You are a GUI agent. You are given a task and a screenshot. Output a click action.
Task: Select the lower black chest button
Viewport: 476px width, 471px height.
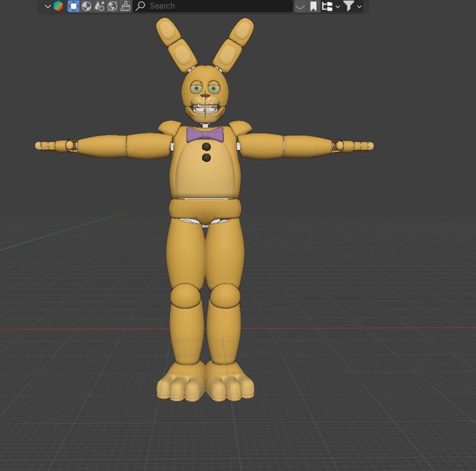(206, 158)
